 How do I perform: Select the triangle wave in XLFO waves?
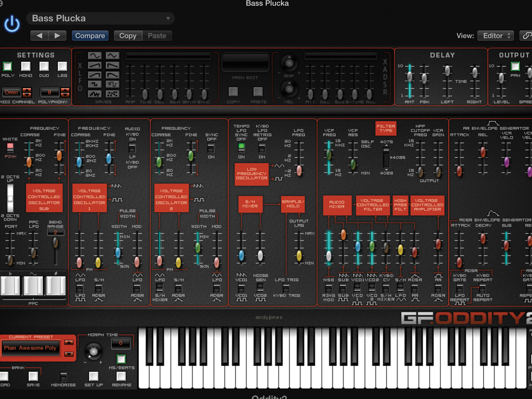[112, 56]
